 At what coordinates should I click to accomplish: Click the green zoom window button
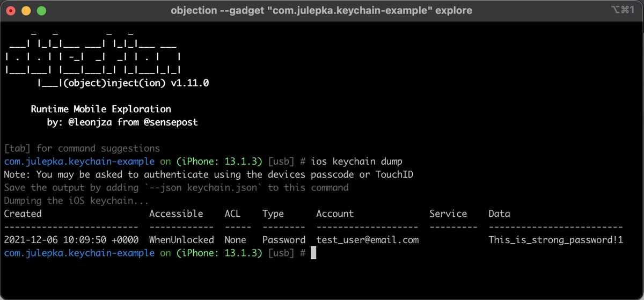pyautogui.click(x=42, y=11)
